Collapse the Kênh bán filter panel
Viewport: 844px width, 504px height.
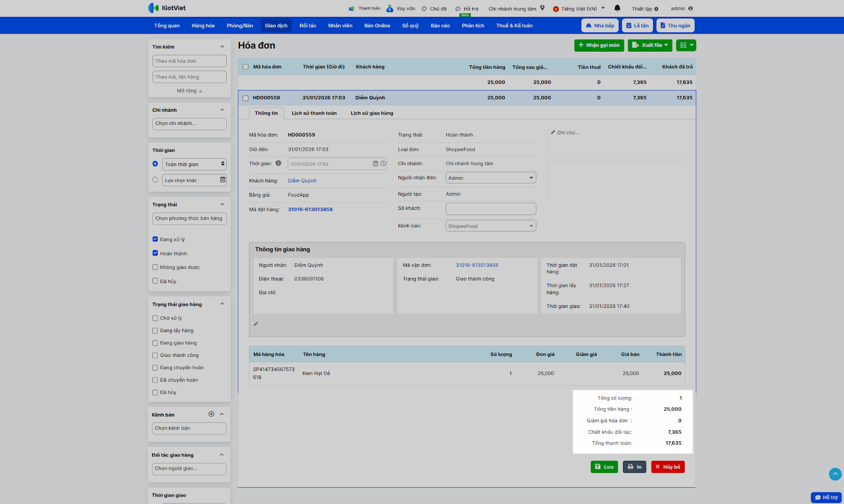(x=222, y=414)
